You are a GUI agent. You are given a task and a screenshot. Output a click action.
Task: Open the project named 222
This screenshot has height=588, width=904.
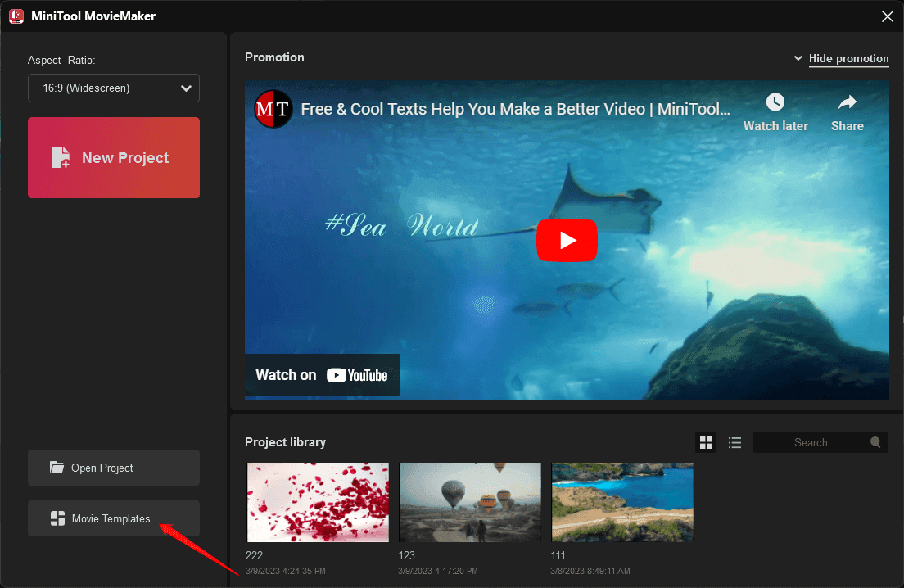pos(317,501)
